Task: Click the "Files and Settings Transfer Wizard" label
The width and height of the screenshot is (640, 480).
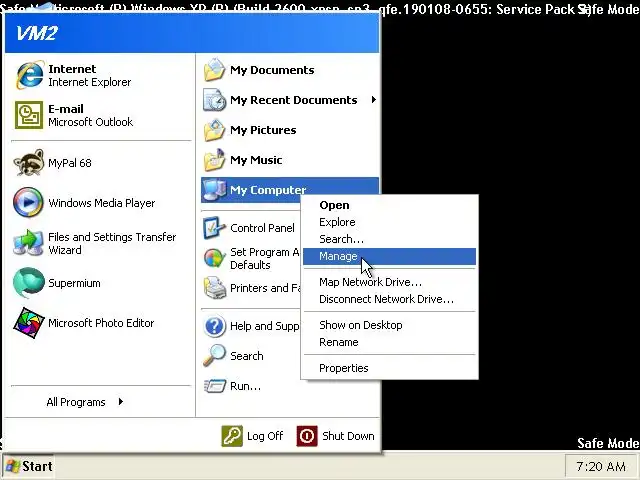Action: 112,243
